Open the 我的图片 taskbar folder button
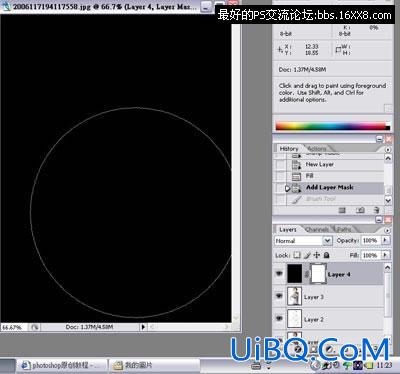This screenshot has height=374, width=400. [155, 365]
